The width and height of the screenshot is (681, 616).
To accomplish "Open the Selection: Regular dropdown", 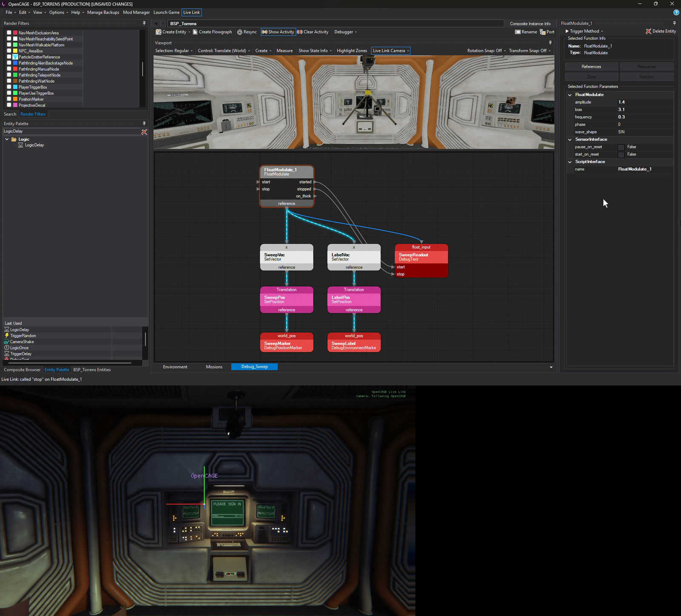I will [174, 51].
